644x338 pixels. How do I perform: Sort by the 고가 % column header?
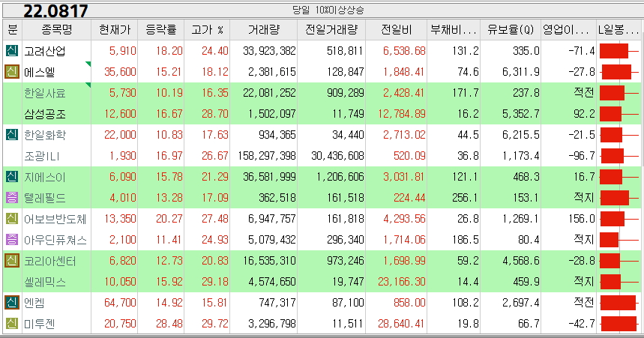click(x=207, y=29)
